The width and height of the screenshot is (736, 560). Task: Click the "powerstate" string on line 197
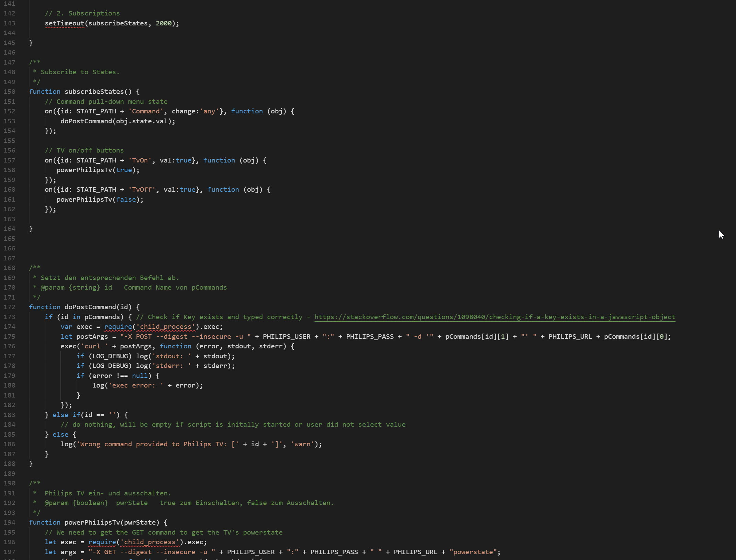point(473,552)
